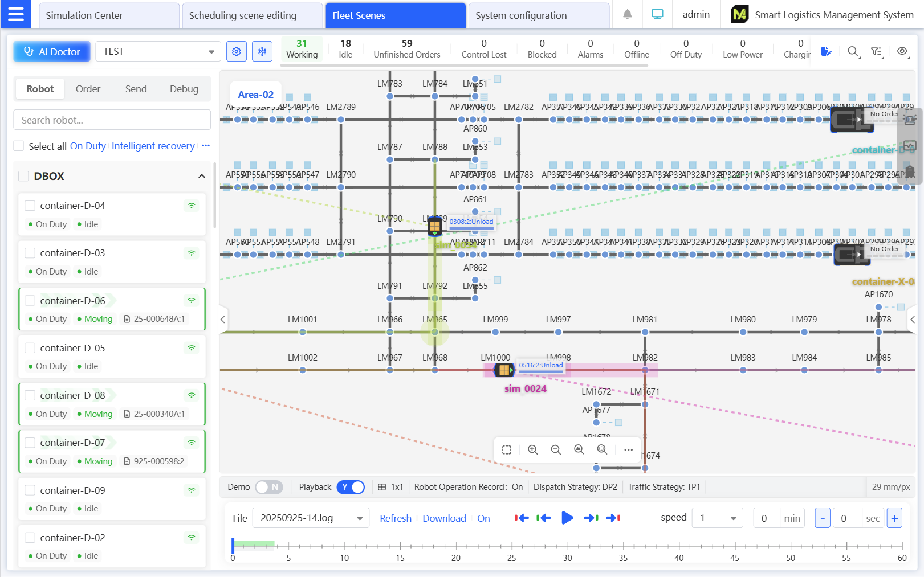
Task: Click the playback timeline at 30
Action: (x=567, y=546)
